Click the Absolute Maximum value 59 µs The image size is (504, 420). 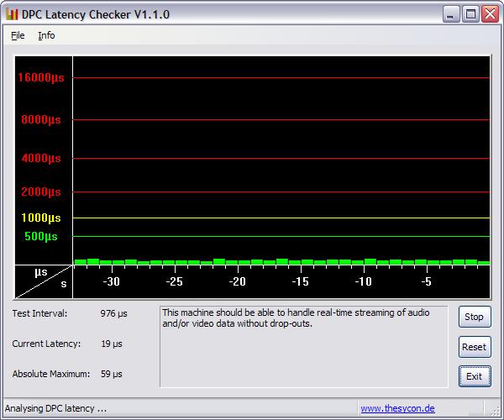tap(111, 374)
